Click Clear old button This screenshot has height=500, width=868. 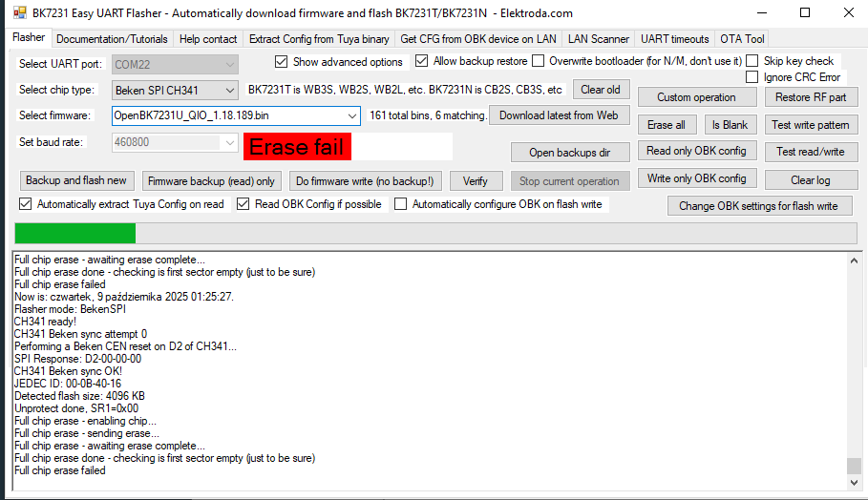click(601, 90)
